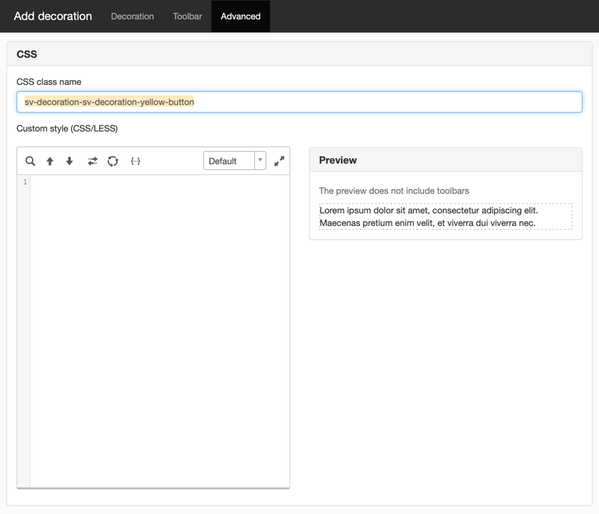Expand the code editor to fullscreen
The image size is (599, 514).
279,161
